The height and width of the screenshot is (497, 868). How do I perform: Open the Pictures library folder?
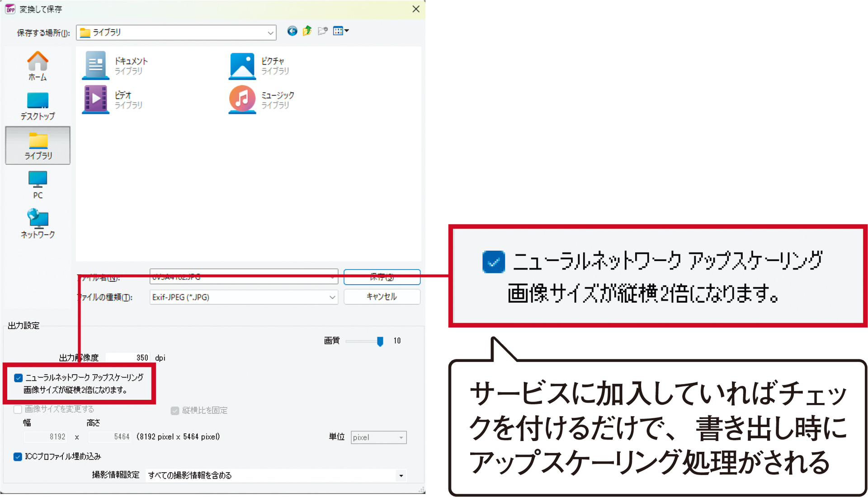260,66
